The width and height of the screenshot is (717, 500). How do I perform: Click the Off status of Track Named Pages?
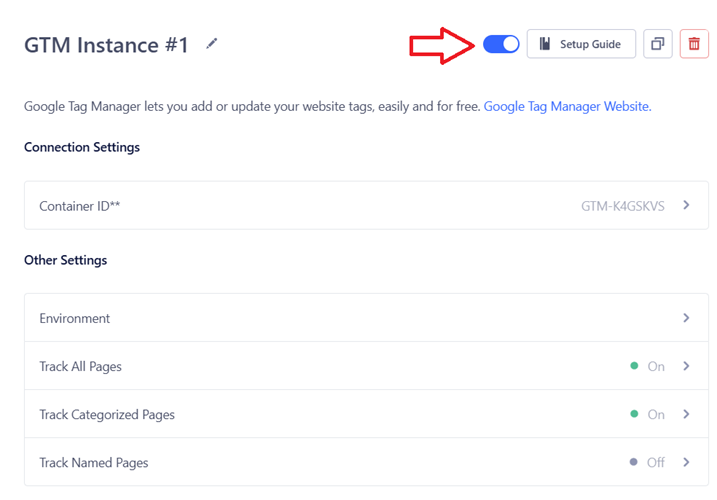coord(647,462)
